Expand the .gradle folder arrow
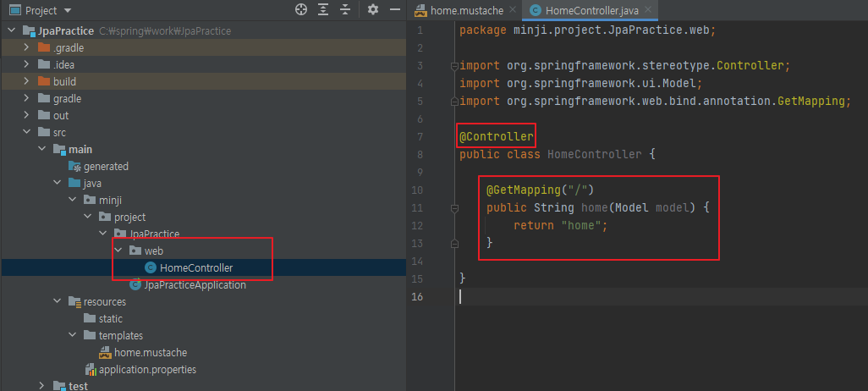Viewport: 868px width, 391px height. click(26, 47)
